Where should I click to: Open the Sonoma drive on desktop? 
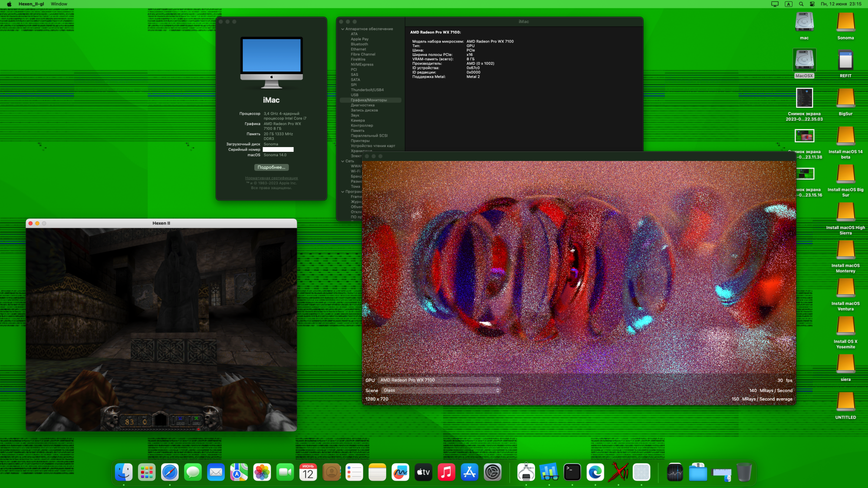[x=845, y=22]
